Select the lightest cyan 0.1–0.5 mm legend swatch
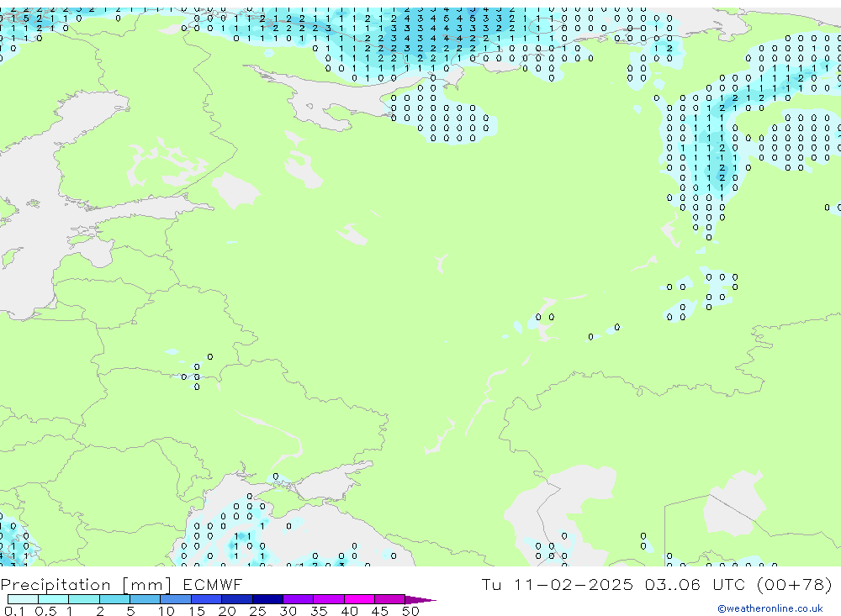 pos(23,599)
